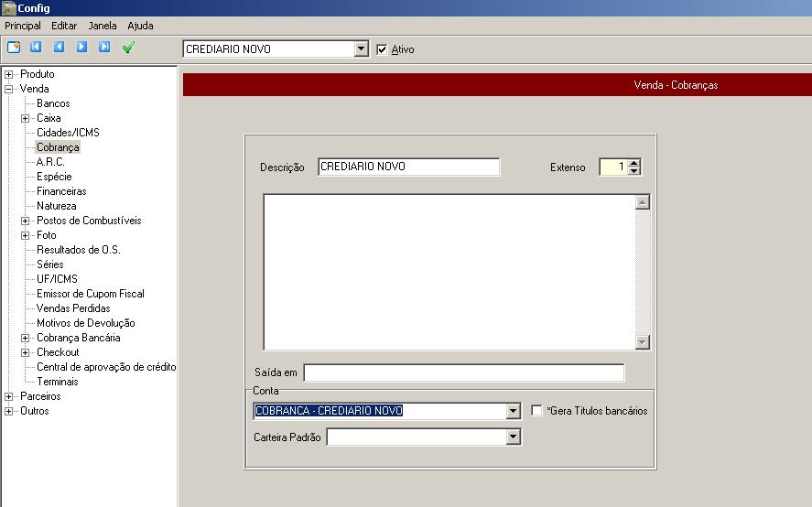
Task: Click the Descrição input field
Action: [x=408, y=167]
